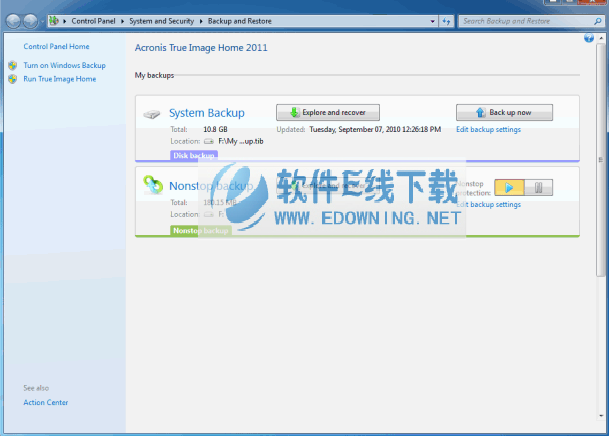Open the System Backup title
The width and height of the screenshot is (609, 436).
207,113
